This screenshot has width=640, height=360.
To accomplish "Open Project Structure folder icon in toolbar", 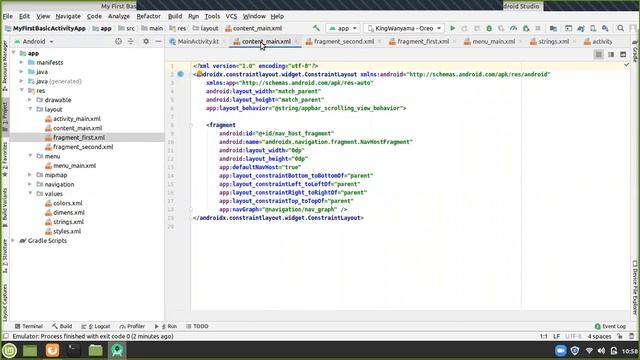I will (x=553, y=28).
